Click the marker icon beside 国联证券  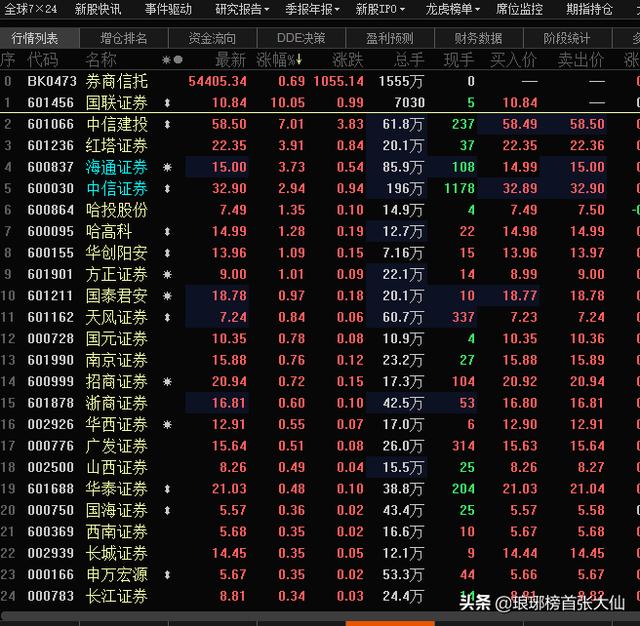[x=167, y=103]
